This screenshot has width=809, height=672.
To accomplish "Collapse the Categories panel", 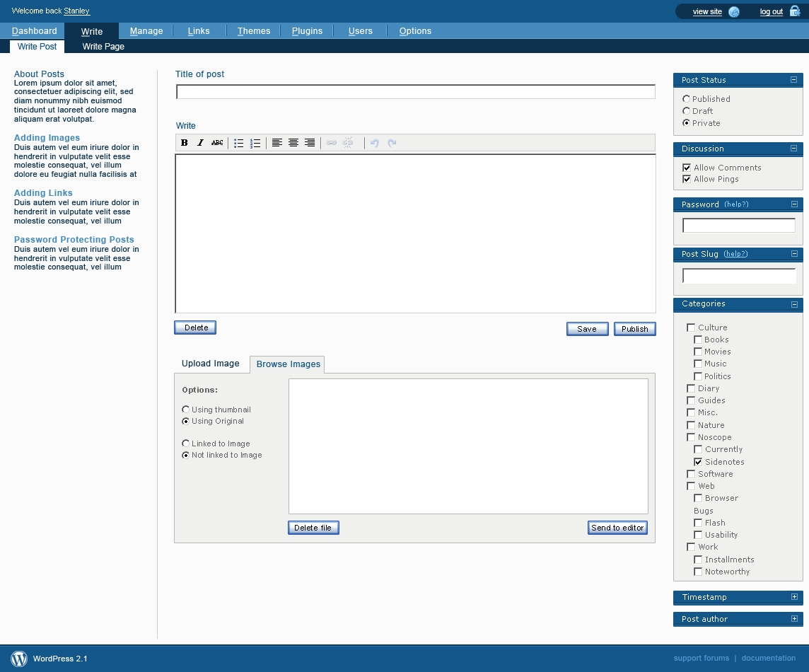I will 794,304.
